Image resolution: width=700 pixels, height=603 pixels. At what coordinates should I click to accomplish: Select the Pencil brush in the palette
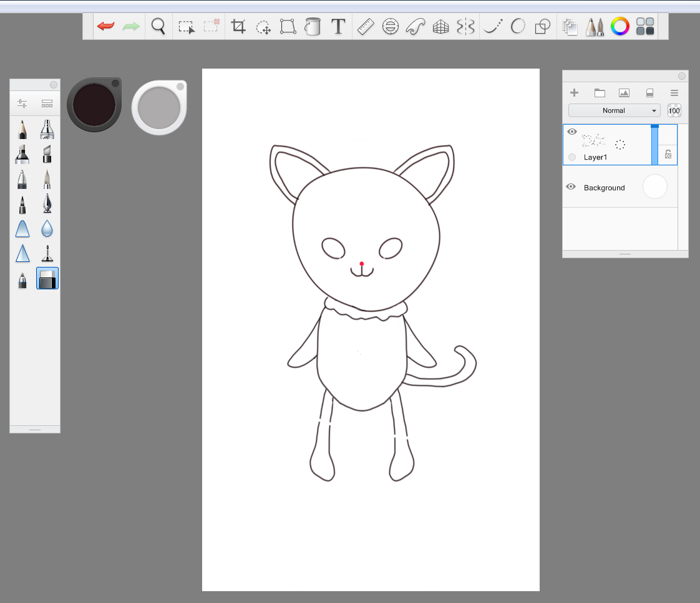(22, 129)
